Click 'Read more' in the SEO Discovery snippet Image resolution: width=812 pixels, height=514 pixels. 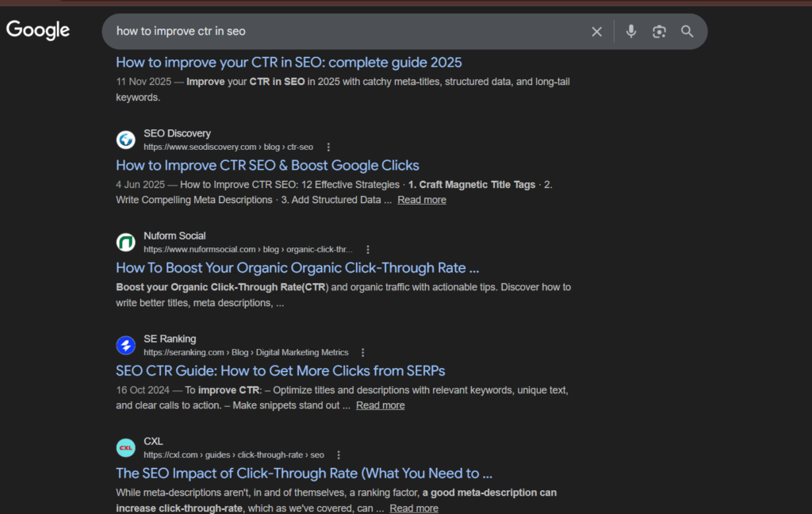[x=421, y=199]
